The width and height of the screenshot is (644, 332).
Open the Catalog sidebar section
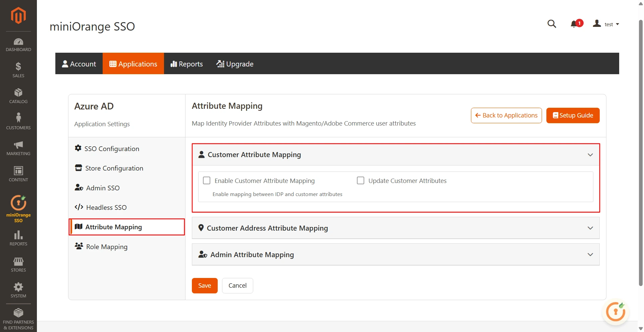[x=18, y=95]
